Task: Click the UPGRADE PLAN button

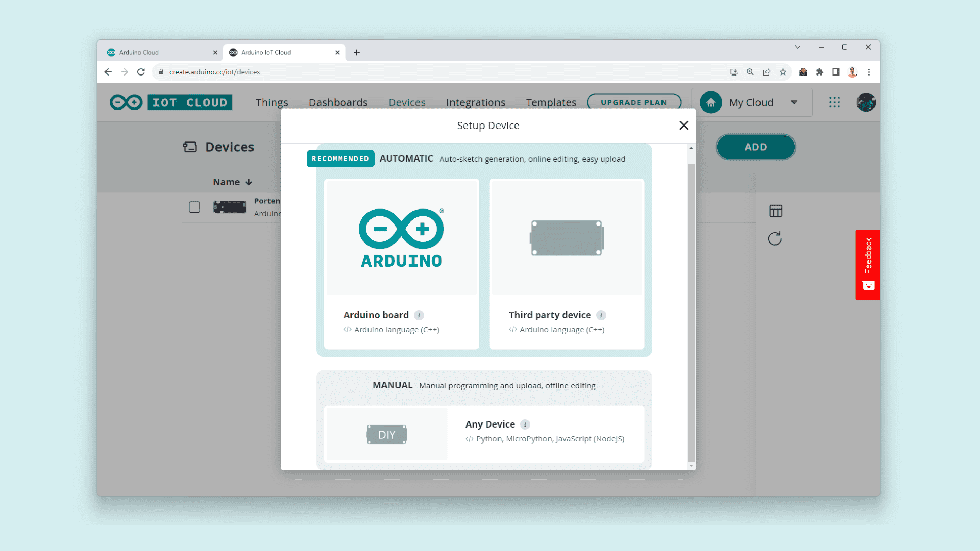Action: [x=634, y=103]
